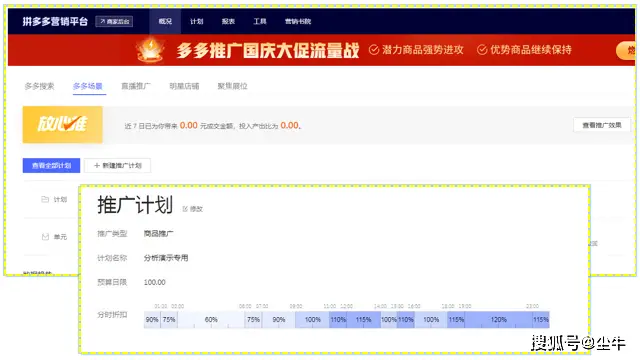Click the box icon beside 单元
Viewport: 640px width, 360px height.
click(x=45, y=237)
